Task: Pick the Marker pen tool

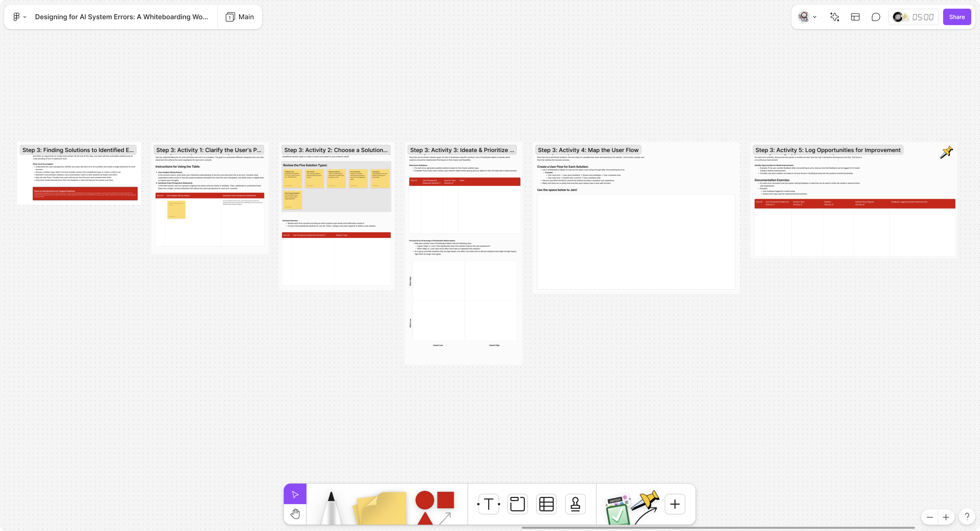Action: pyautogui.click(x=331, y=508)
